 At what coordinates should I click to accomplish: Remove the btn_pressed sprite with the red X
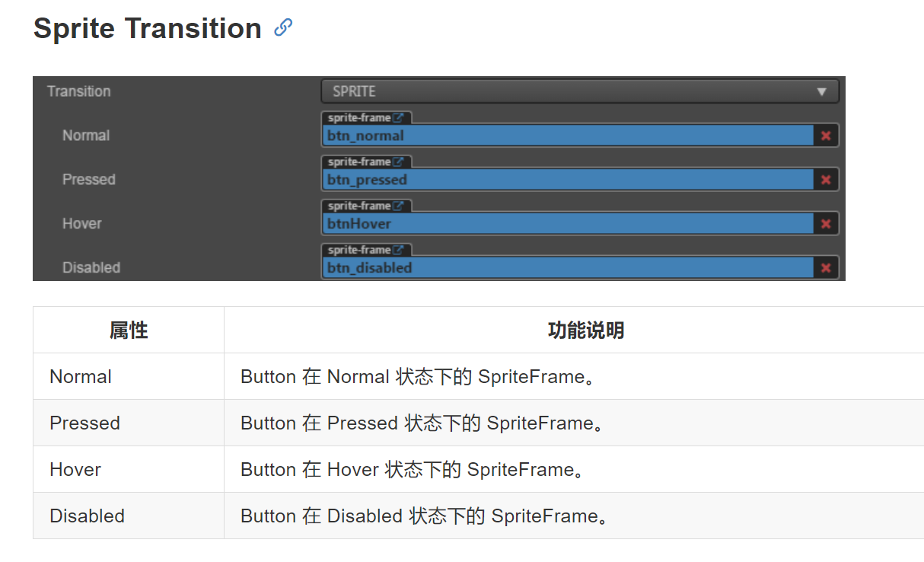[x=826, y=179]
